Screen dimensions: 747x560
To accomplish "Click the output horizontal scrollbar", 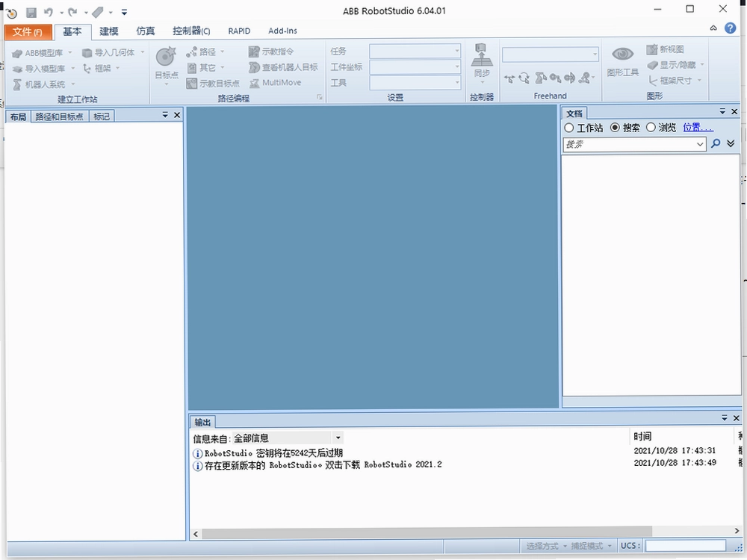I will pos(427,532).
